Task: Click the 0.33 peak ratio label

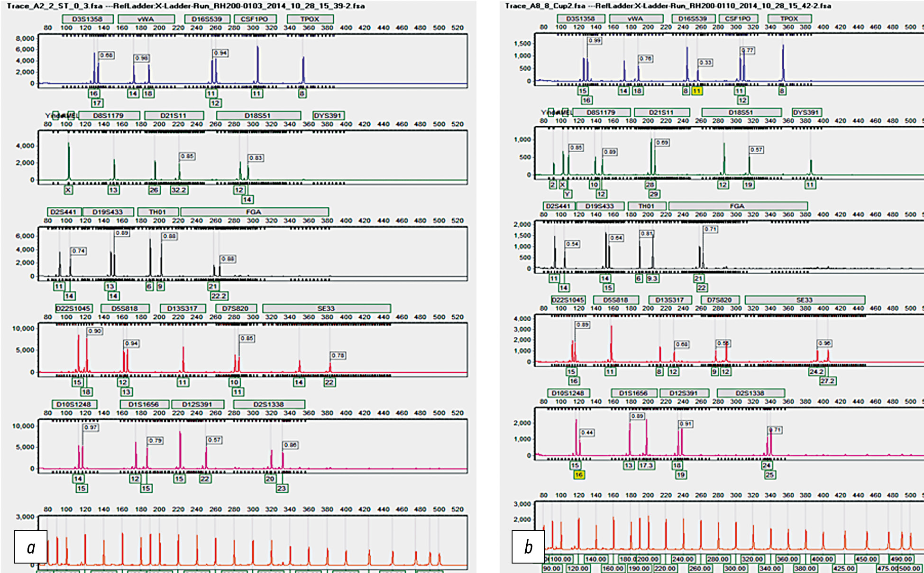Action: (x=705, y=63)
